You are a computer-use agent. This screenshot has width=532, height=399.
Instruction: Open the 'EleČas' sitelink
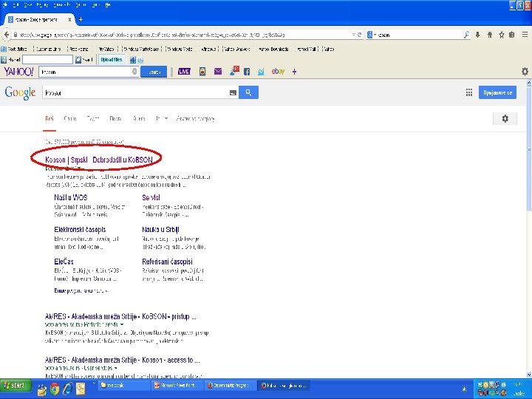coord(64,262)
